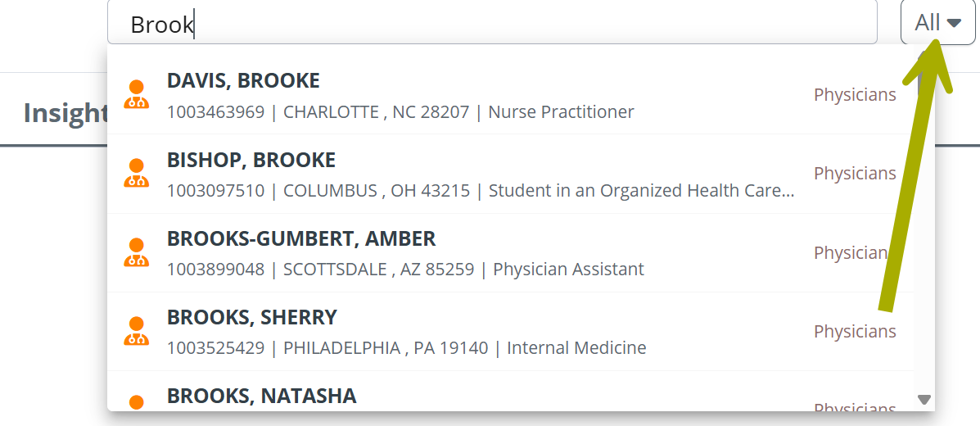The image size is (980, 426).
Task: Click the Philadelphia Internal Medicine details line
Action: (x=406, y=348)
